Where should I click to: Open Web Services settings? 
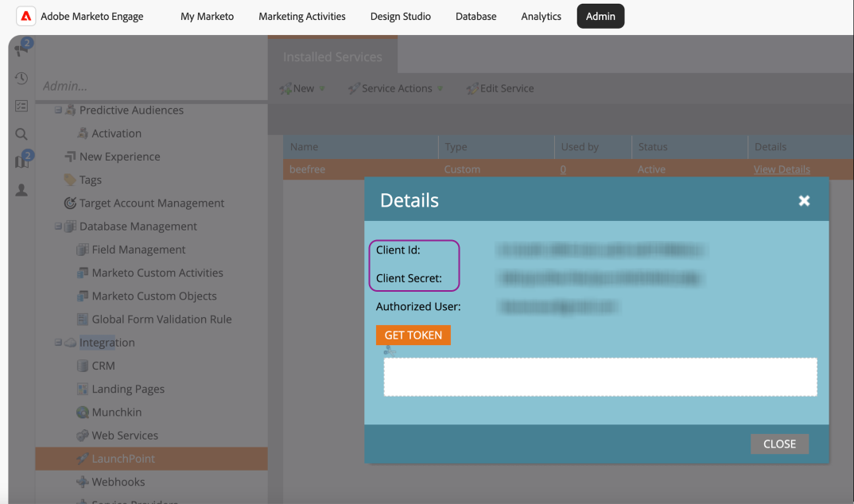tap(125, 436)
